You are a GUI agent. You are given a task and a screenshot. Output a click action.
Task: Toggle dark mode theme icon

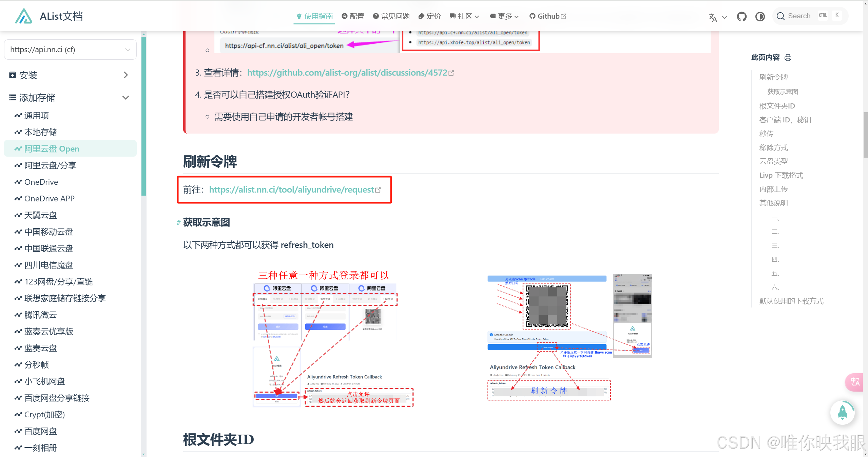(760, 16)
